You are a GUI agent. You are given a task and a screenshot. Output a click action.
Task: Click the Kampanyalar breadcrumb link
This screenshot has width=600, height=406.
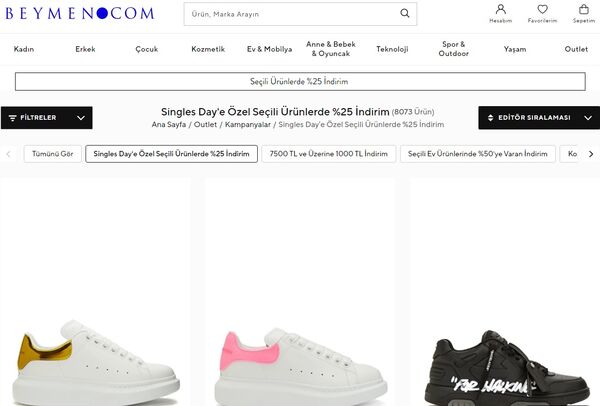tap(246, 125)
